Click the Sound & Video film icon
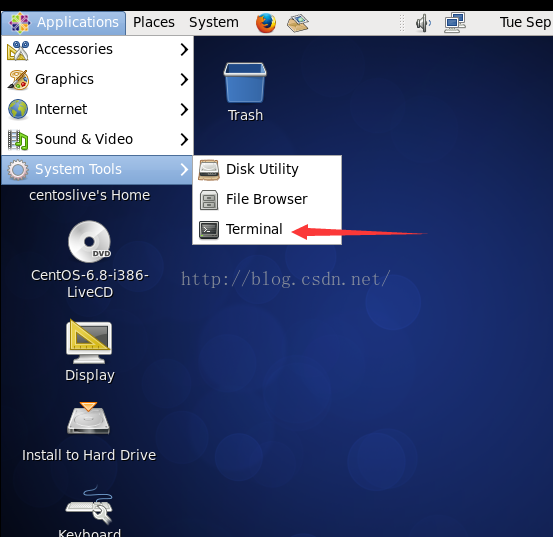553x537 pixels. [x=18, y=140]
